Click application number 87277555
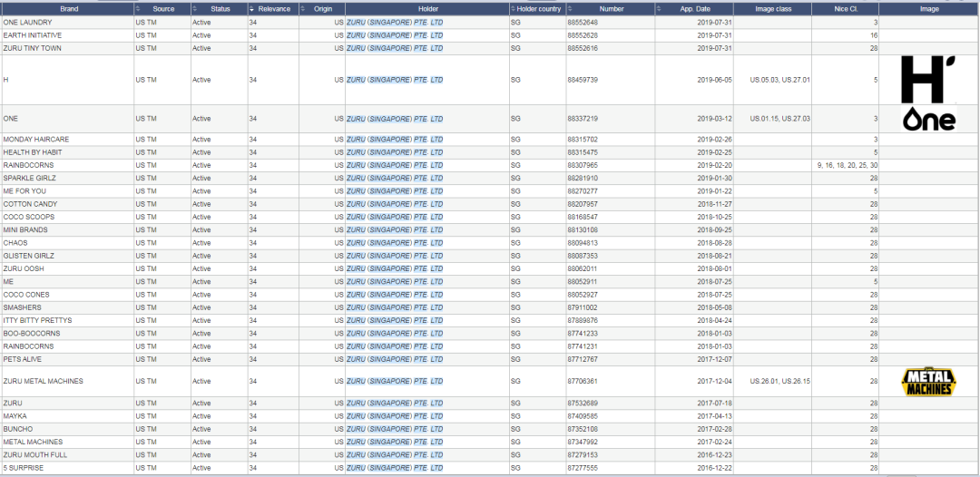 click(x=583, y=468)
